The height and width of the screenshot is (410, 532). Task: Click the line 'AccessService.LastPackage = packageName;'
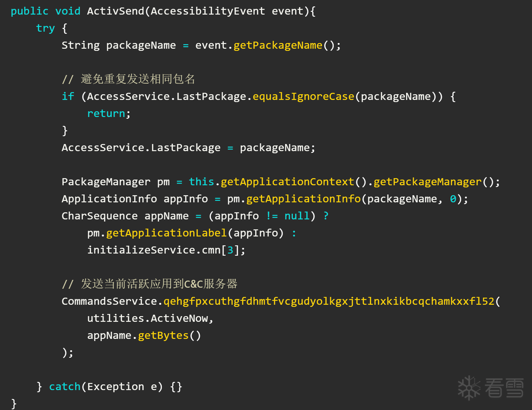pyautogui.click(x=189, y=148)
